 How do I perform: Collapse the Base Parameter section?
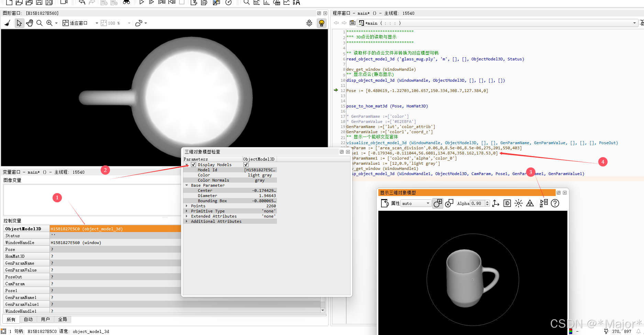(x=187, y=185)
